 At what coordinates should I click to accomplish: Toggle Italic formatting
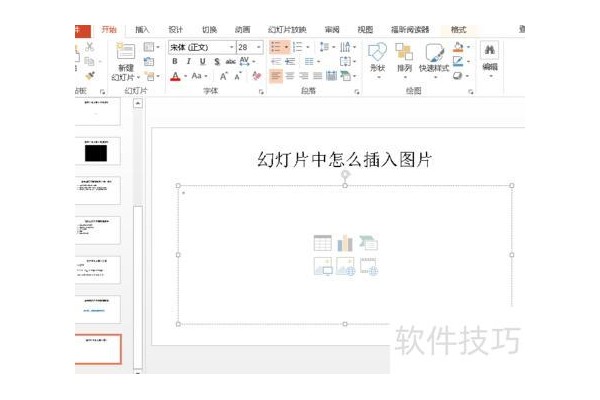pyautogui.click(x=188, y=62)
